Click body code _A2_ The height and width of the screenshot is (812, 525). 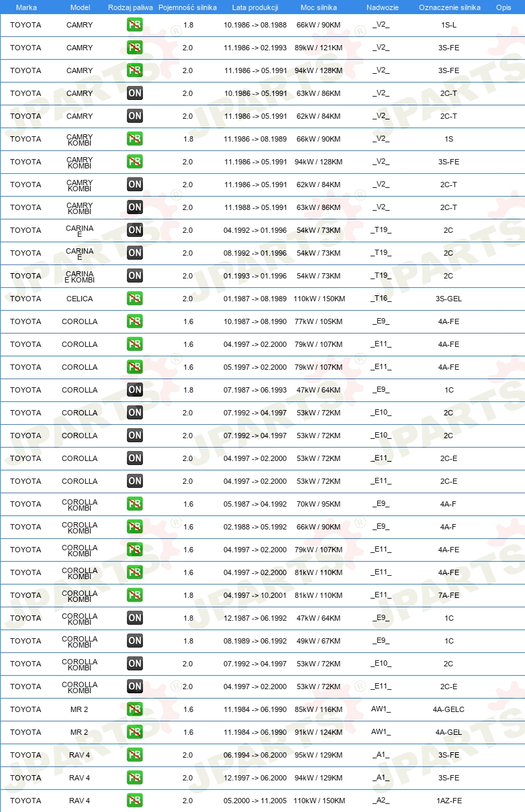pos(381,801)
